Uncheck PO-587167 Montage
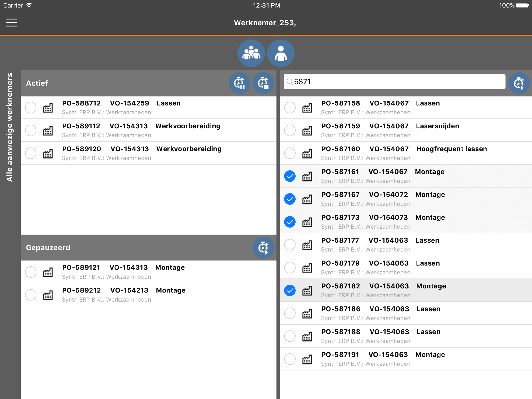The image size is (532, 399). pyautogui.click(x=290, y=199)
